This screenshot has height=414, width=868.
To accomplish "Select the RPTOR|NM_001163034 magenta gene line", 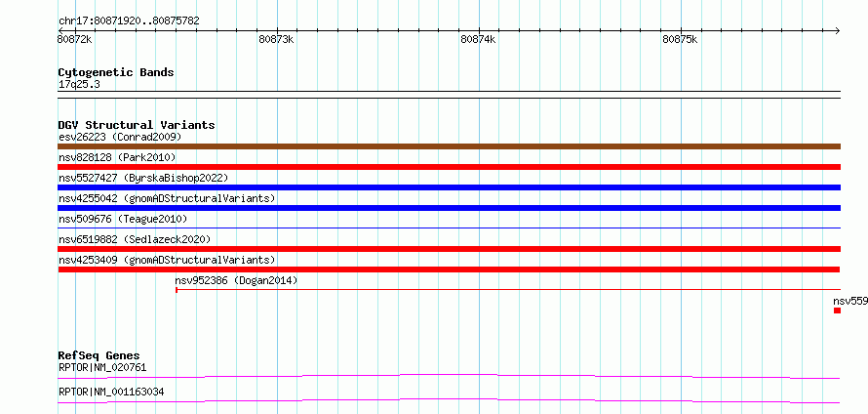I will (x=449, y=401).
